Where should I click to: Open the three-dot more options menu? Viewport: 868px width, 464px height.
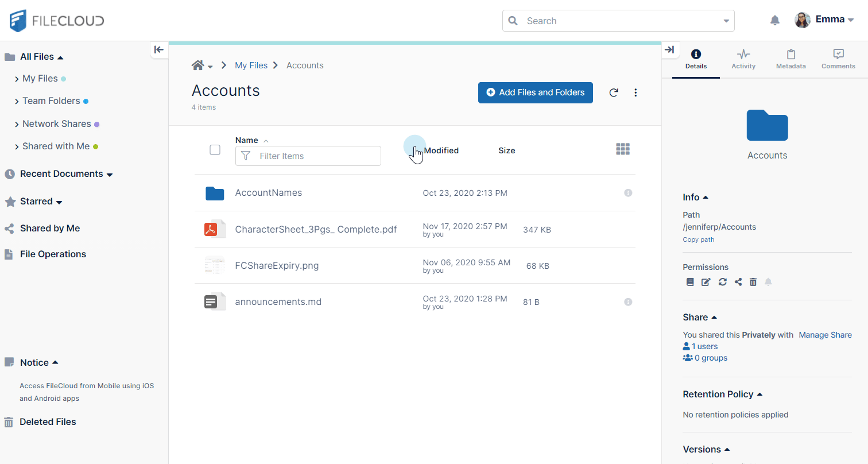[635, 92]
